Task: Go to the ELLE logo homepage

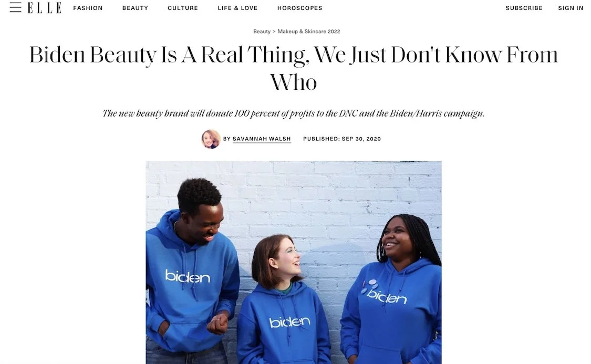Action: (x=45, y=7)
